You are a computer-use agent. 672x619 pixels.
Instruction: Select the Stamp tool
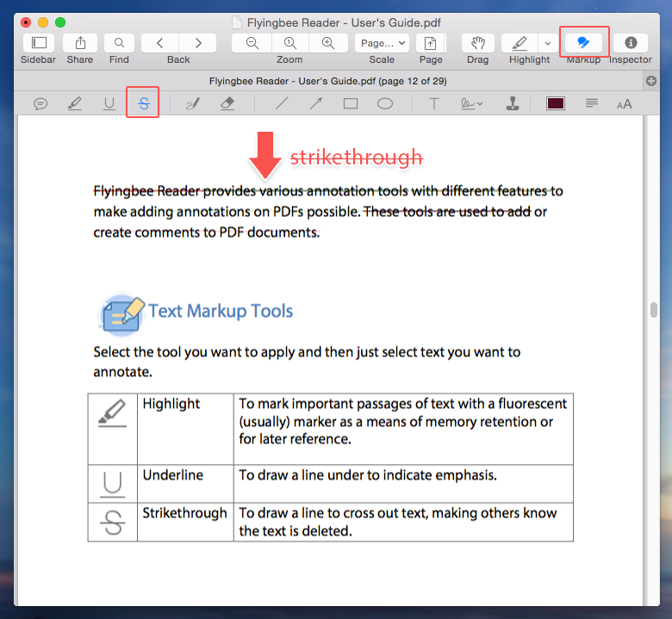point(513,103)
